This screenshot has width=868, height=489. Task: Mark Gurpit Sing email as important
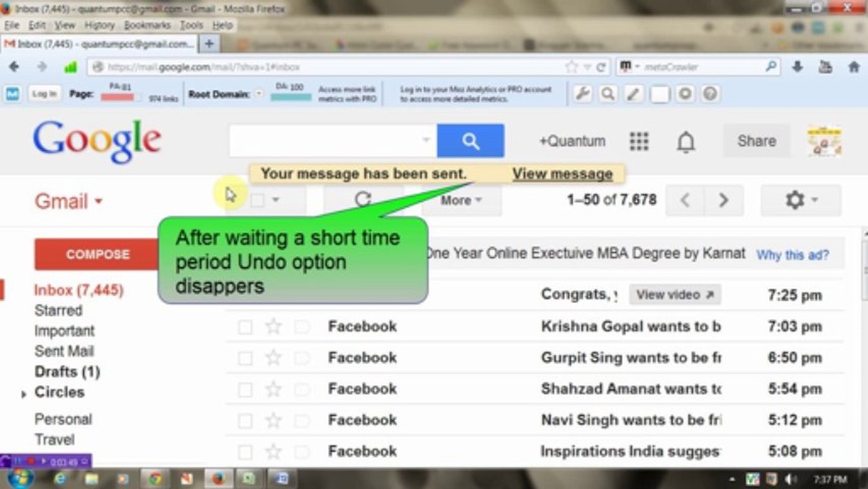(302, 359)
